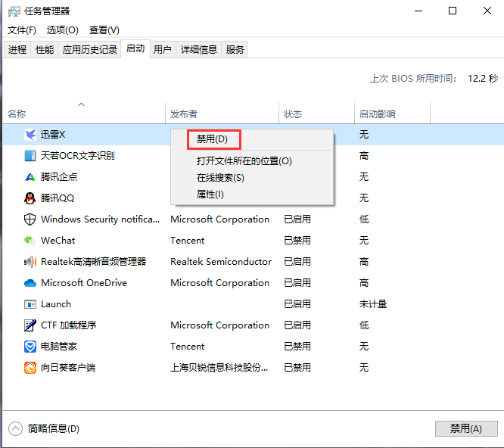Click the Windows Security shield icon
This screenshot has height=448, width=504.
pyautogui.click(x=30, y=219)
